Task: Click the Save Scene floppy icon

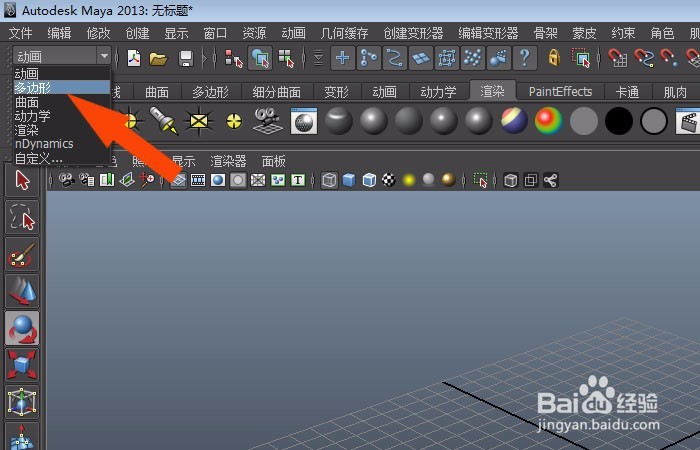Action: pyautogui.click(x=186, y=58)
